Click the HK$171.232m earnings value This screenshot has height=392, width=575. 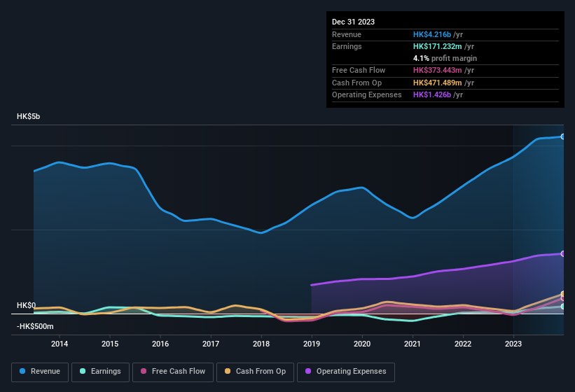point(438,46)
